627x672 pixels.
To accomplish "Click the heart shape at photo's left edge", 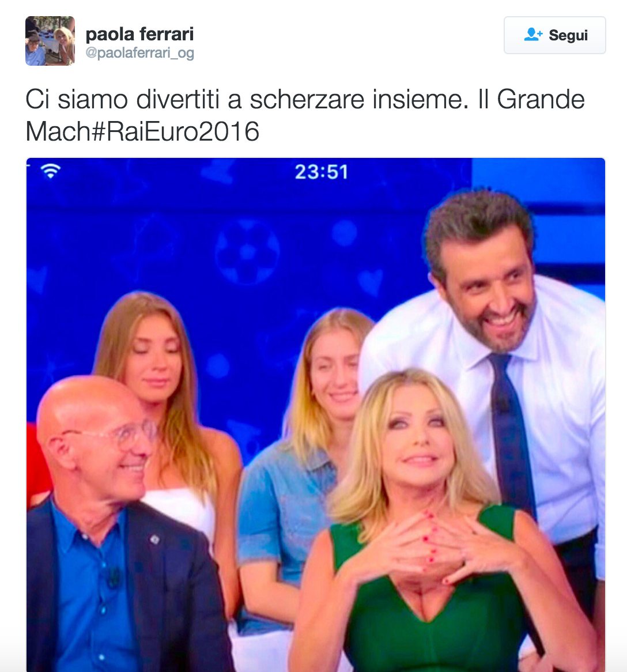I will pyautogui.click(x=36, y=280).
